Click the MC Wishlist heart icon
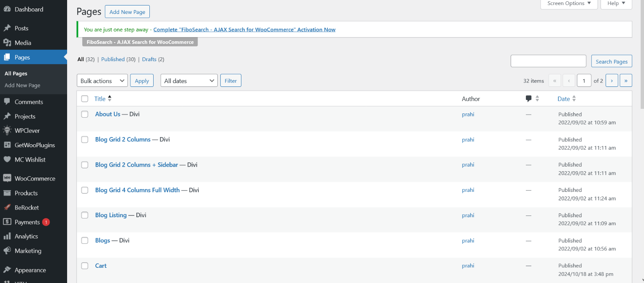644x283 pixels. coord(7,159)
